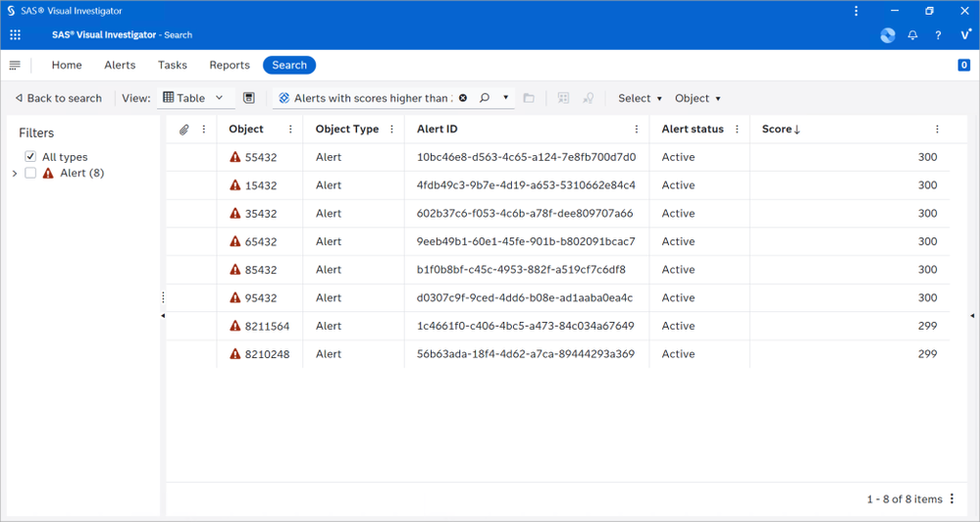
Task: Click Alert type cell for object 65432
Action: pyautogui.click(x=328, y=241)
